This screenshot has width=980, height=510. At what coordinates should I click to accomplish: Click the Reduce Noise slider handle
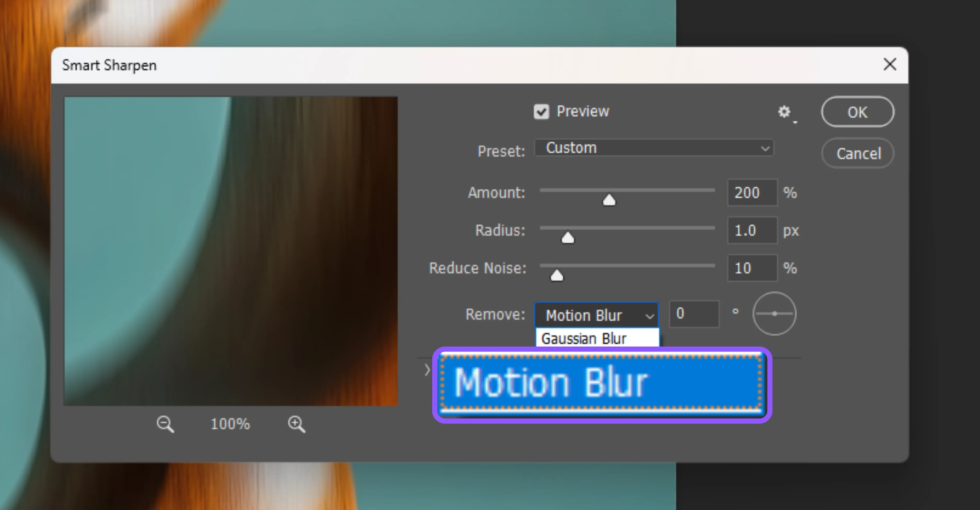click(557, 275)
